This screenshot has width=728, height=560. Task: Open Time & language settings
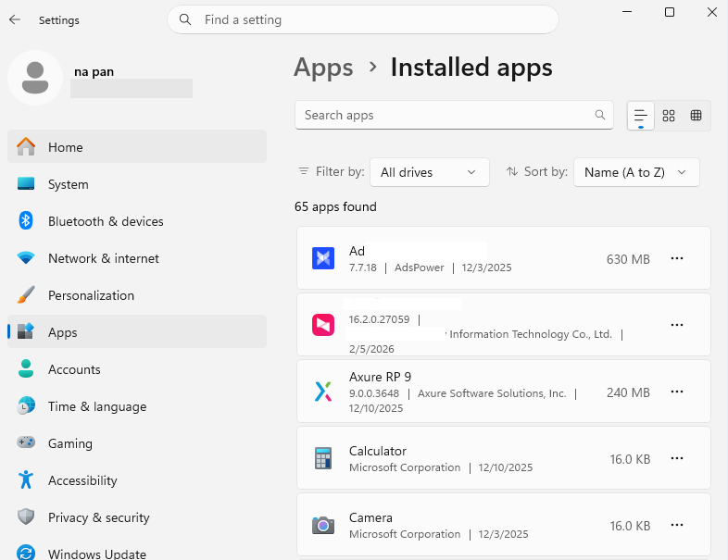pyautogui.click(x=137, y=406)
